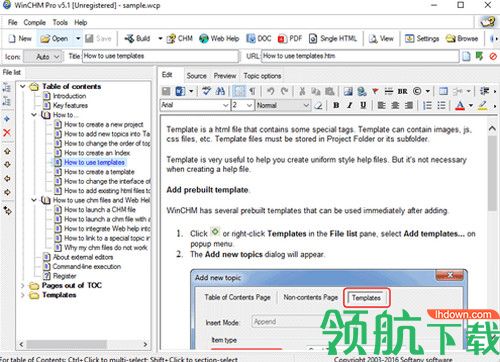Image resolution: width=500 pixels, height=362 pixels.
Task: Toggle numbered list
Action: (427, 105)
